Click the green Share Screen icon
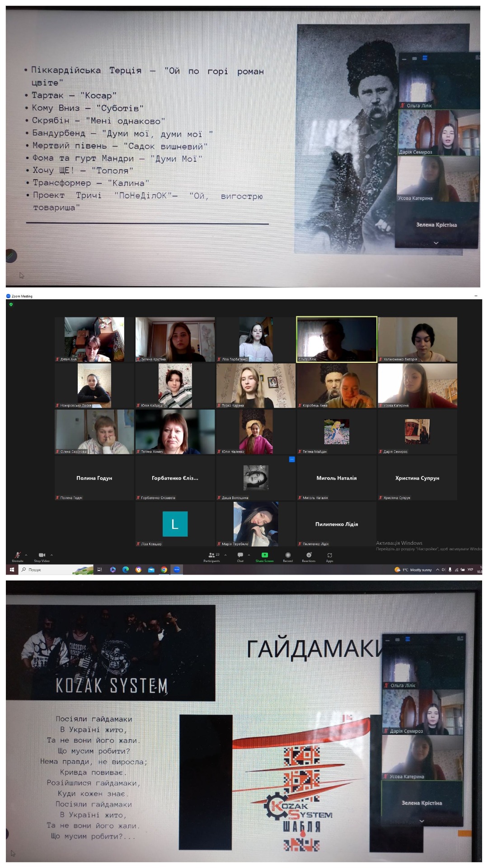The width and height of the screenshot is (488, 868). tap(264, 556)
